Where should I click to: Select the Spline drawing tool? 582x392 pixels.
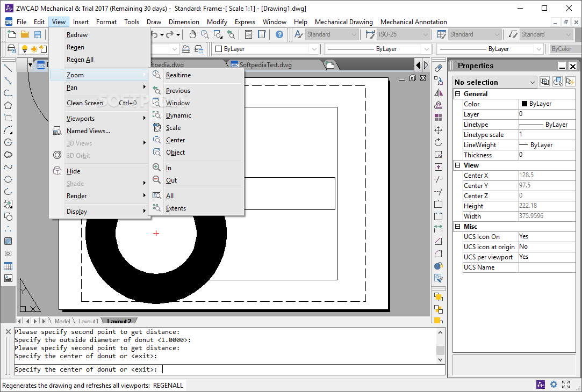pyautogui.click(x=8, y=167)
